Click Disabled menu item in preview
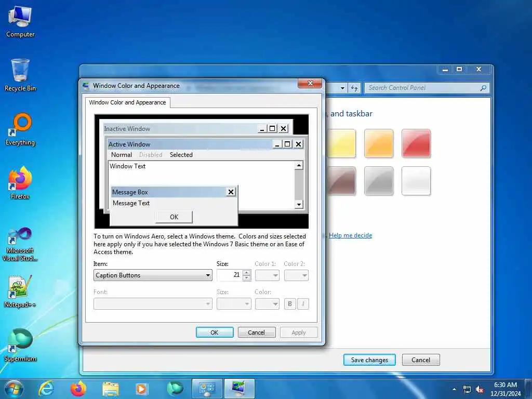532x399 pixels. point(151,155)
